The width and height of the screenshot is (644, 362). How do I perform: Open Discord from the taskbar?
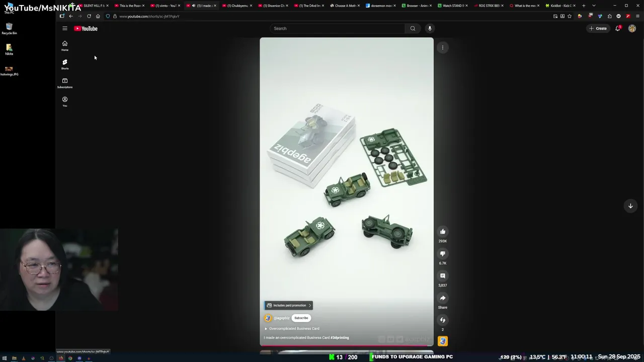tap(79, 358)
